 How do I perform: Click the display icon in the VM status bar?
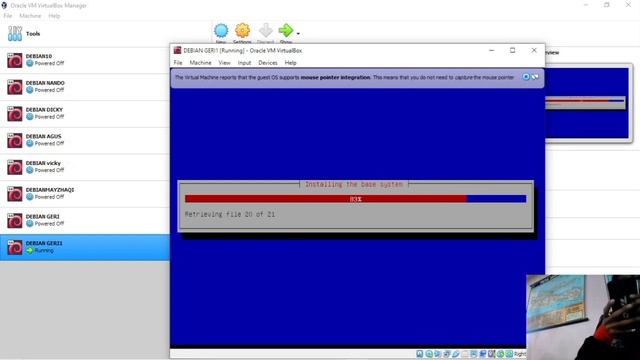point(474,354)
